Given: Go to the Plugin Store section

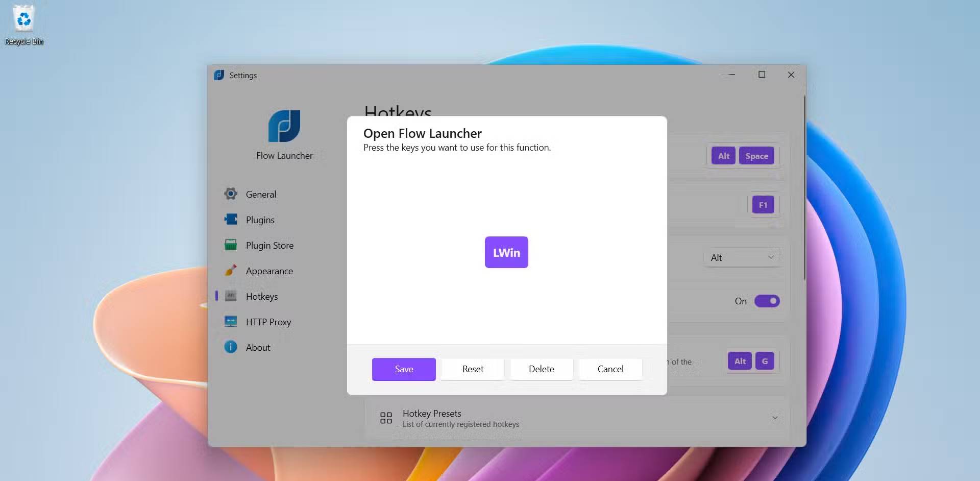Looking at the screenshot, I should click(x=269, y=246).
